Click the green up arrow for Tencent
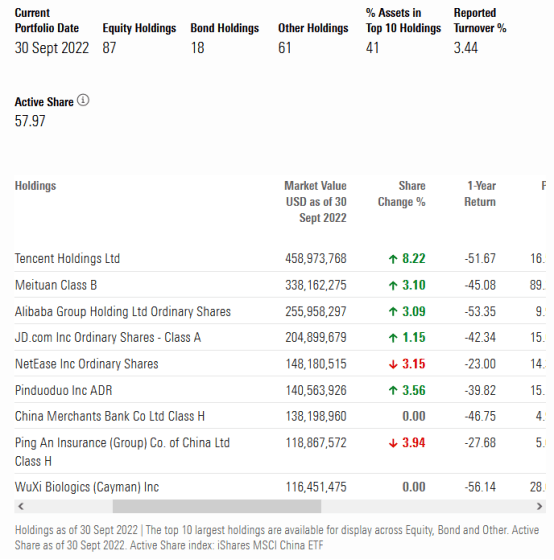Image resolution: width=554 pixels, height=560 pixels. 393,259
